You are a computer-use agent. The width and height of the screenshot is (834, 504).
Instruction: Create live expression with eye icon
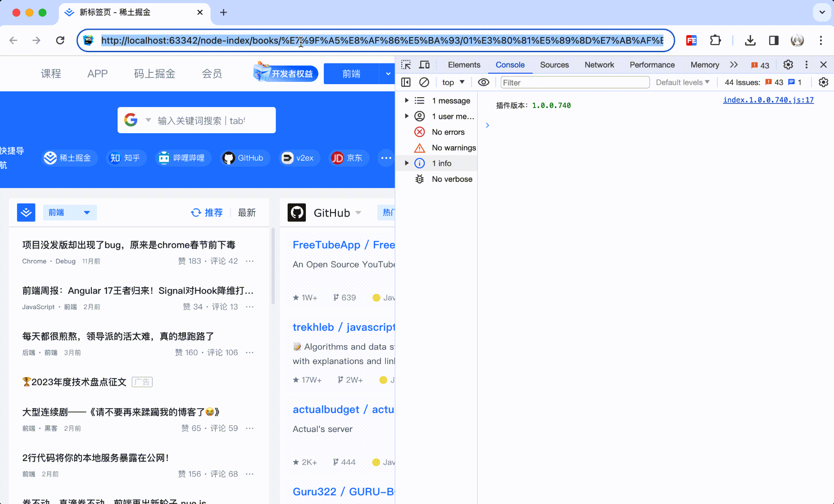[x=484, y=82]
